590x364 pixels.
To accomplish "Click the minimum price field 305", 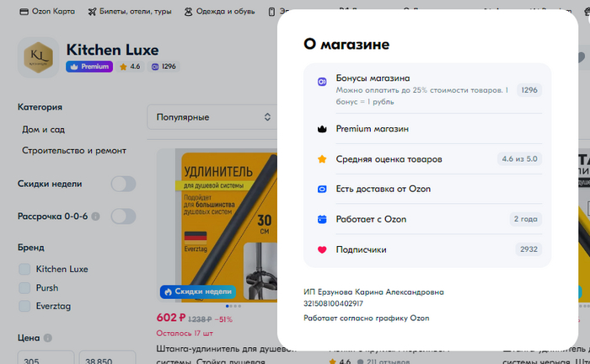I will point(46,359).
